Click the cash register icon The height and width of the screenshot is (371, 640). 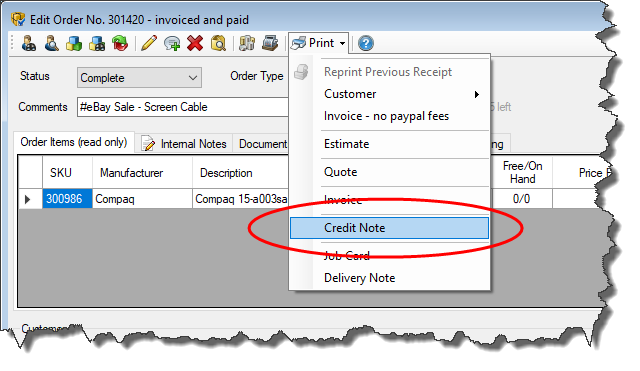(x=270, y=43)
